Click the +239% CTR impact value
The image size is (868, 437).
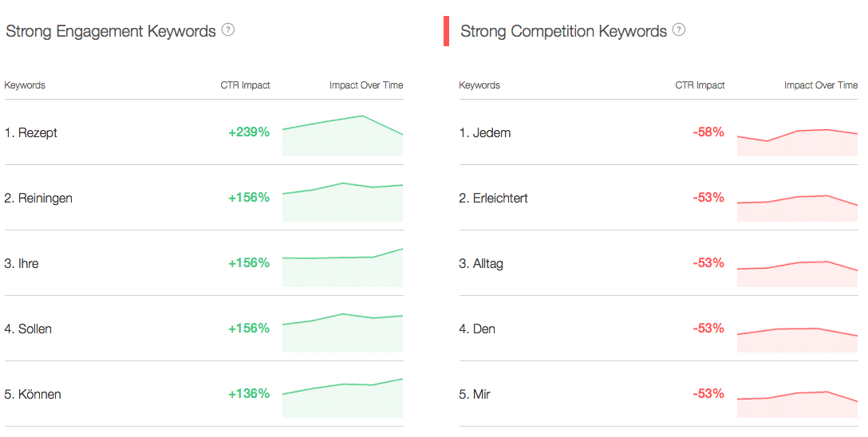click(x=249, y=132)
